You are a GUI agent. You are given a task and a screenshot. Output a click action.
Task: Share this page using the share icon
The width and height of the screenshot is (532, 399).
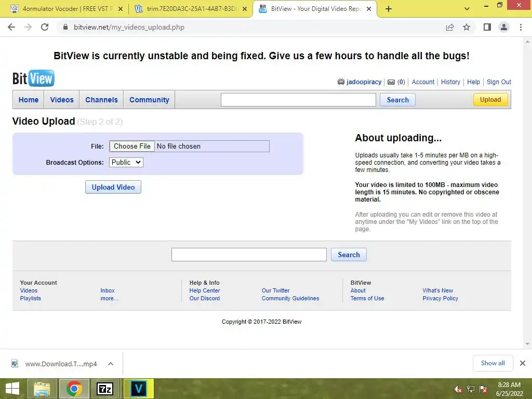[450, 27]
